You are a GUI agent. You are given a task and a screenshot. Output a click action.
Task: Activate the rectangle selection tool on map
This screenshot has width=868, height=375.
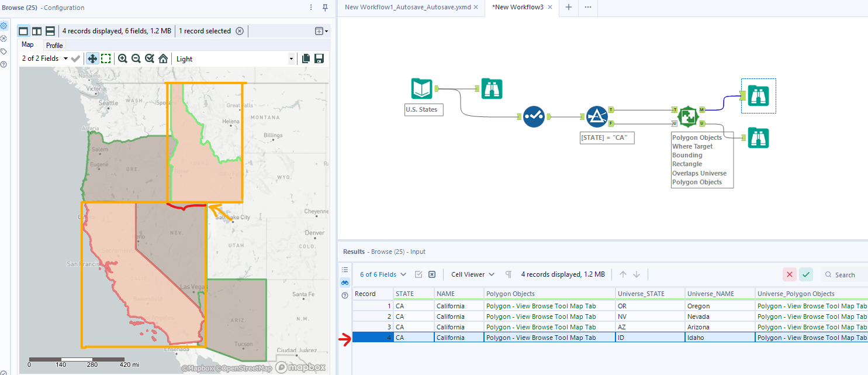[106, 59]
